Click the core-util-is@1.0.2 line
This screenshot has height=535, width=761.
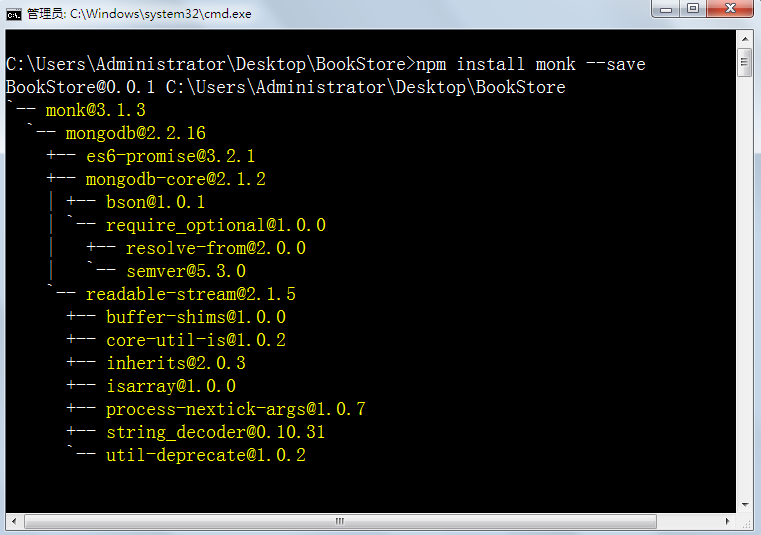pos(196,340)
